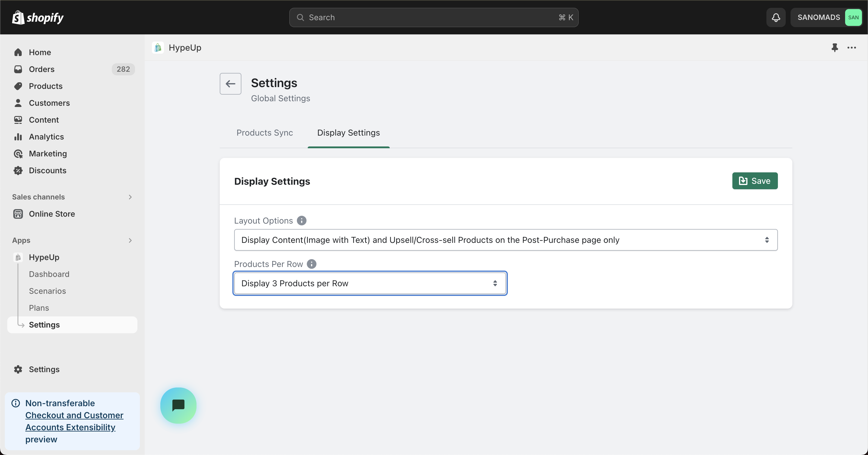
Task: Open the chat support bubble
Action: (x=178, y=405)
